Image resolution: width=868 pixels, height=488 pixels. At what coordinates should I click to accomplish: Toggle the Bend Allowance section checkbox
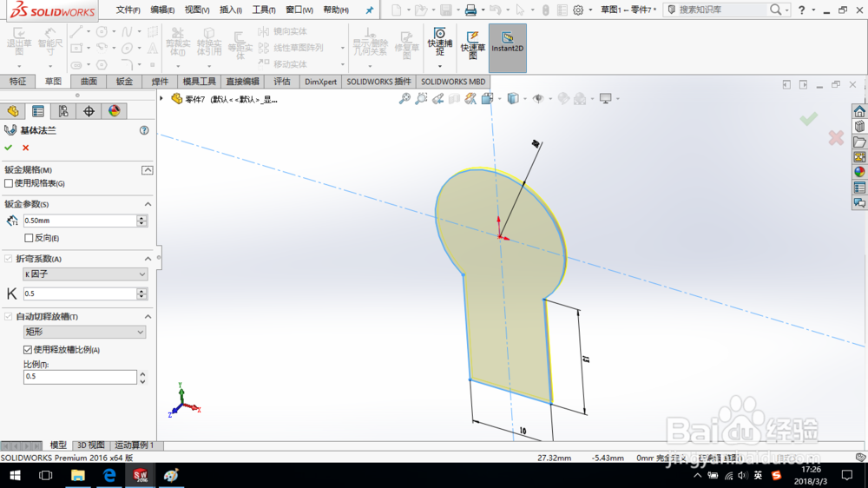pos(9,259)
